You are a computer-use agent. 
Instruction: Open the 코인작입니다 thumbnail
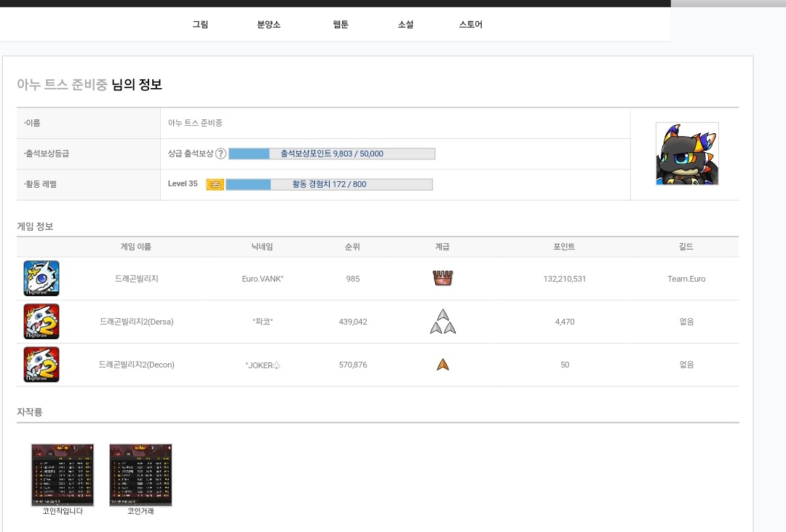coord(63,475)
